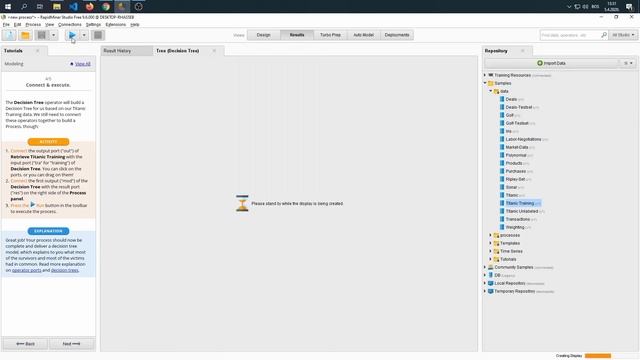This screenshot has height=360, width=640.
Task: Switch to the Results view
Action: (297, 35)
